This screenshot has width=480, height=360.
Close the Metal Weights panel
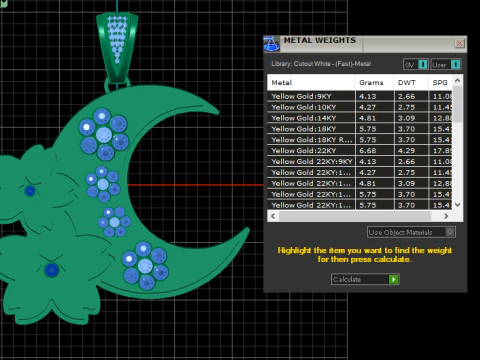(459, 43)
